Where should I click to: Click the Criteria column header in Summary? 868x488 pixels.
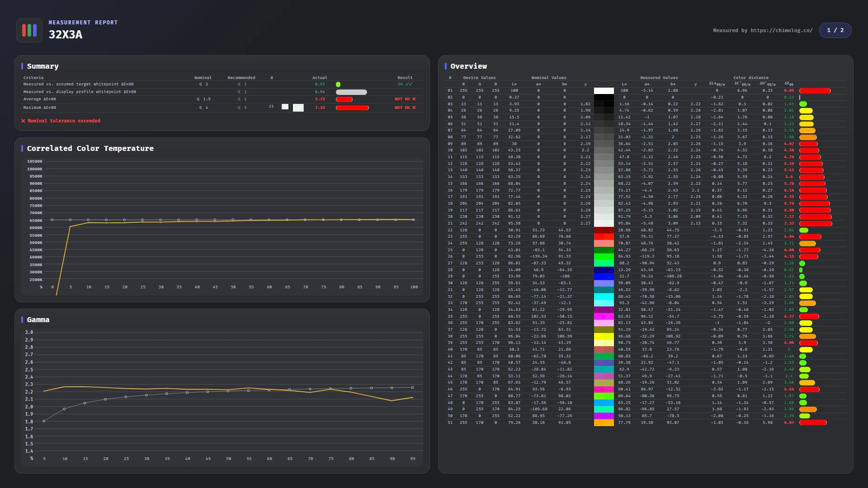[33, 78]
